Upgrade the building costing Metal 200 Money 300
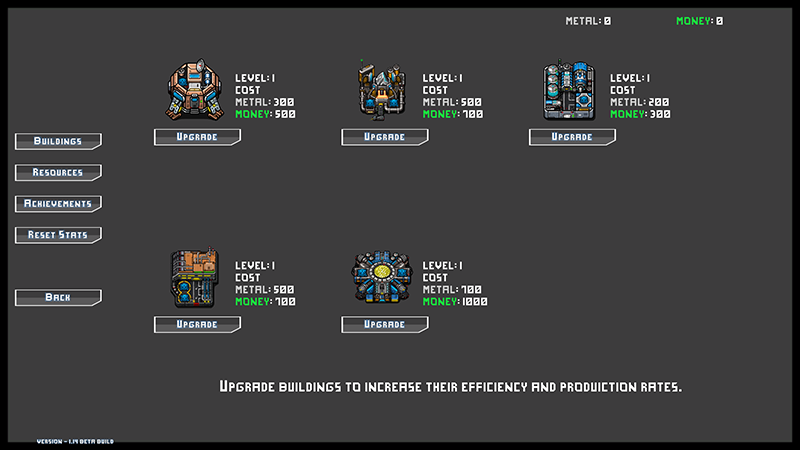Image resolution: width=800 pixels, height=450 pixels. [572, 137]
